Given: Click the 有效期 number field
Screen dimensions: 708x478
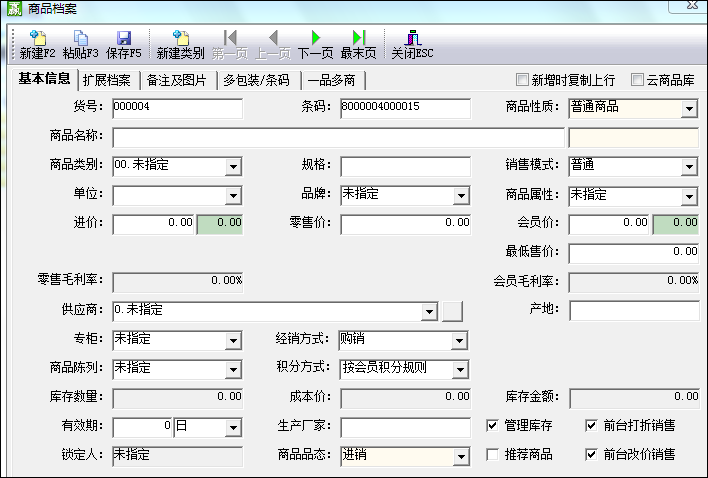Looking at the screenshot, I should click(142, 427).
